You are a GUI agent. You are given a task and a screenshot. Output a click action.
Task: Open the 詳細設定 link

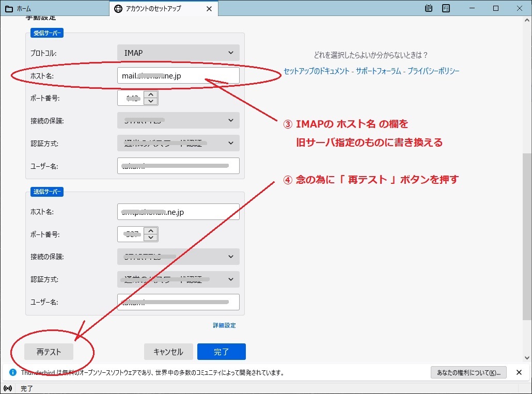coord(224,325)
